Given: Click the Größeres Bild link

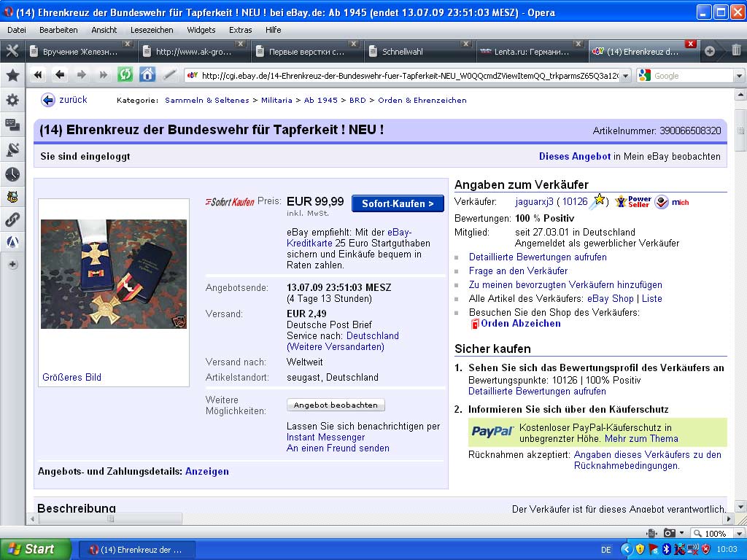Looking at the screenshot, I should pos(71,377).
